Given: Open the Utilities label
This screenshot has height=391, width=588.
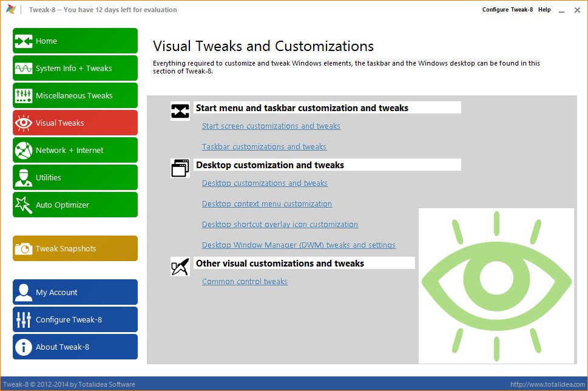Looking at the screenshot, I should point(49,178).
